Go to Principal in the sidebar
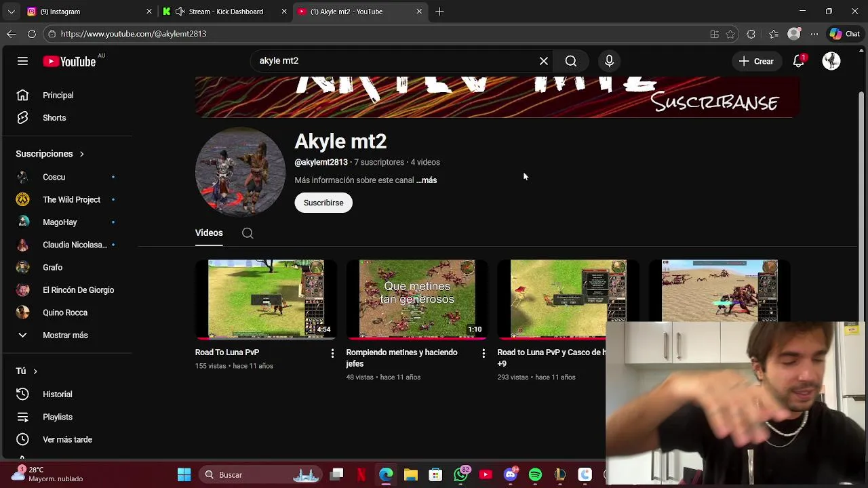 (x=66, y=96)
